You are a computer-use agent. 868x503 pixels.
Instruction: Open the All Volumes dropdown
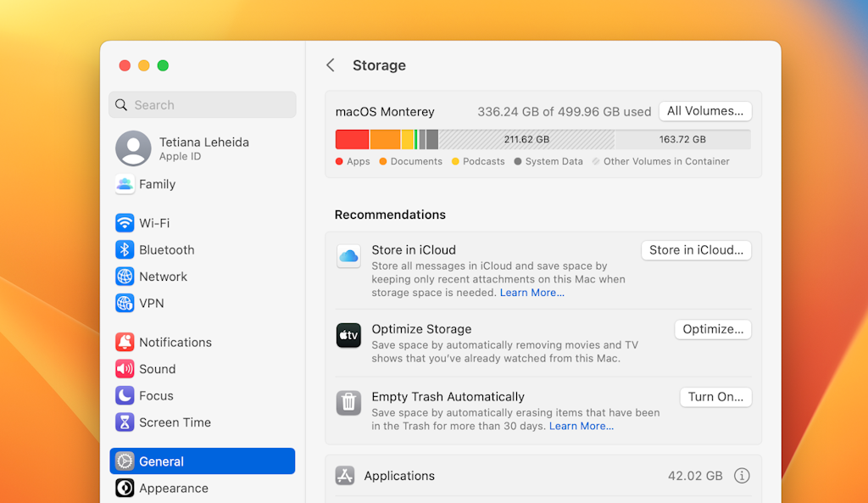pos(704,110)
